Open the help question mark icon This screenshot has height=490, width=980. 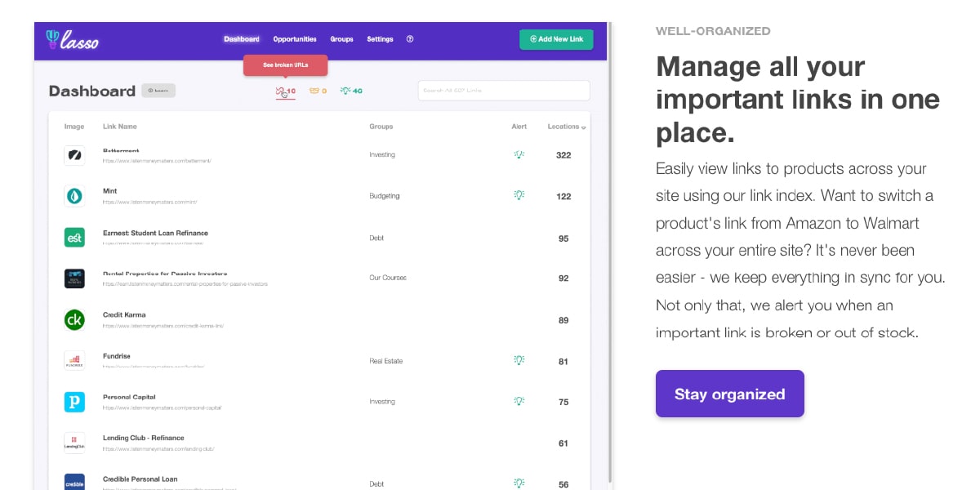(410, 39)
